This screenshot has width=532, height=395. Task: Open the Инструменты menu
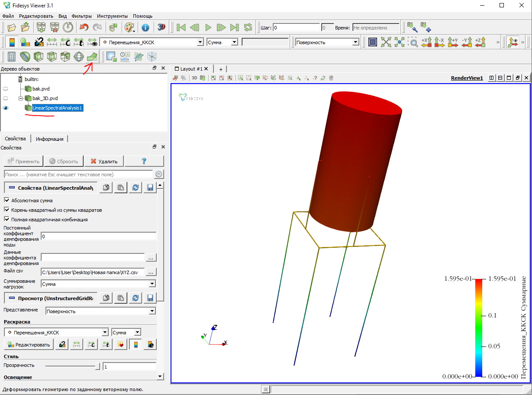tap(112, 16)
